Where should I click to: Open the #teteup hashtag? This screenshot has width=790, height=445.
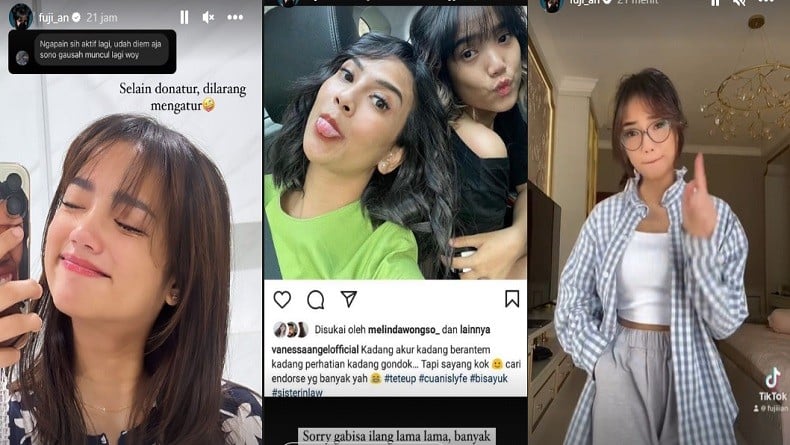click(400, 378)
